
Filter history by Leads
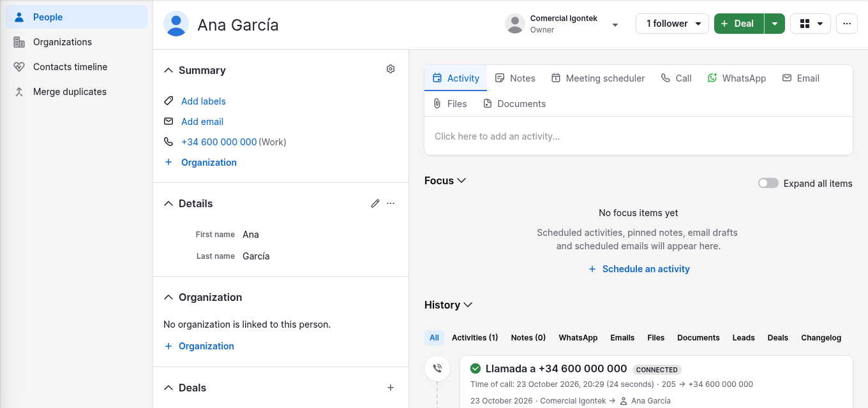[744, 338]
